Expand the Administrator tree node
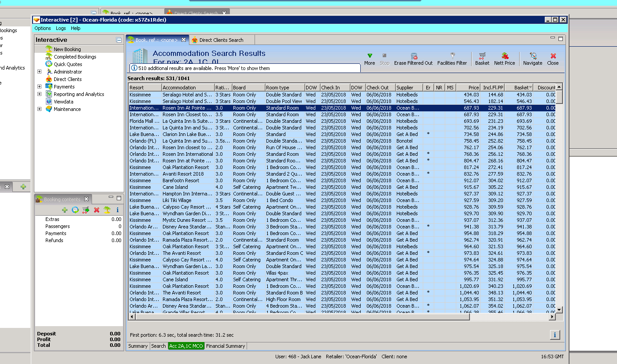Screen dimensions: 617x364 point(39,72)
